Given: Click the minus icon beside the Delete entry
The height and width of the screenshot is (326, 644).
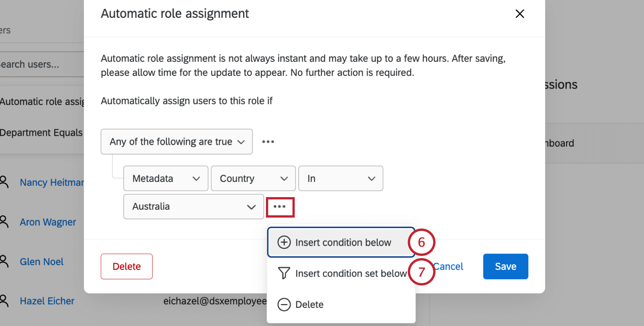Looking at the screenshot, I should (284, 304).
